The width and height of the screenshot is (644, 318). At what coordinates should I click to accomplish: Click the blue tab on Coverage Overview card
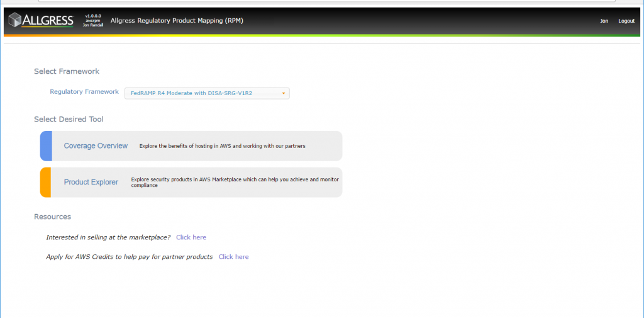pos(46,146)
